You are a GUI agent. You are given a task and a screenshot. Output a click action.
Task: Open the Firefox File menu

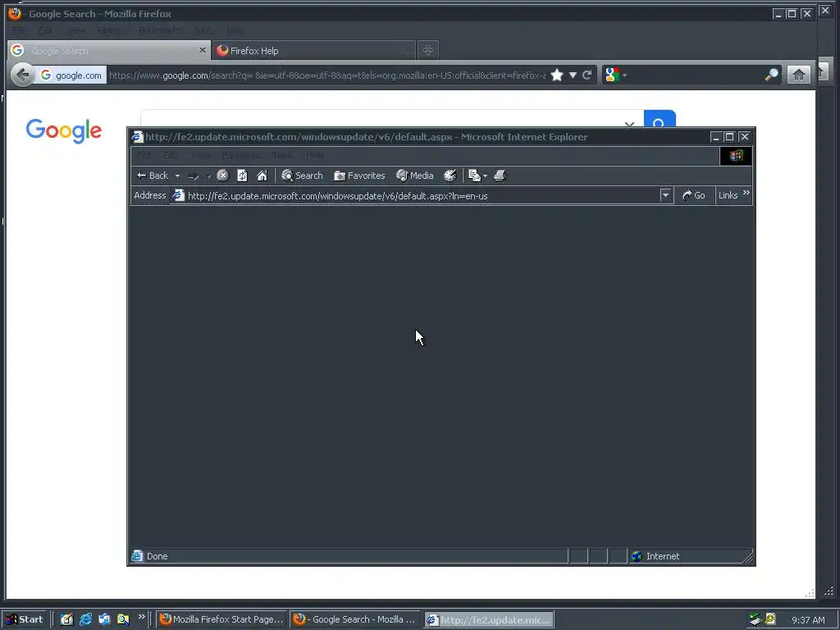[19, 30]
